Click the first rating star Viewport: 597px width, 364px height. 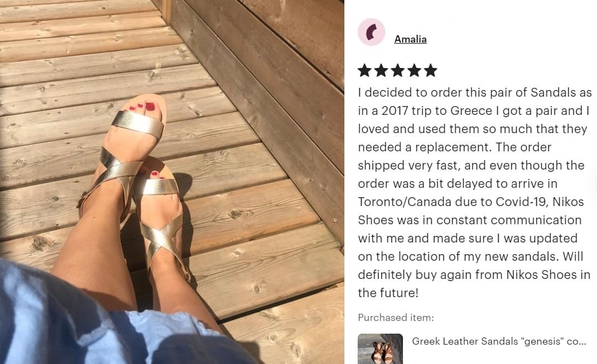click(364, 70)
